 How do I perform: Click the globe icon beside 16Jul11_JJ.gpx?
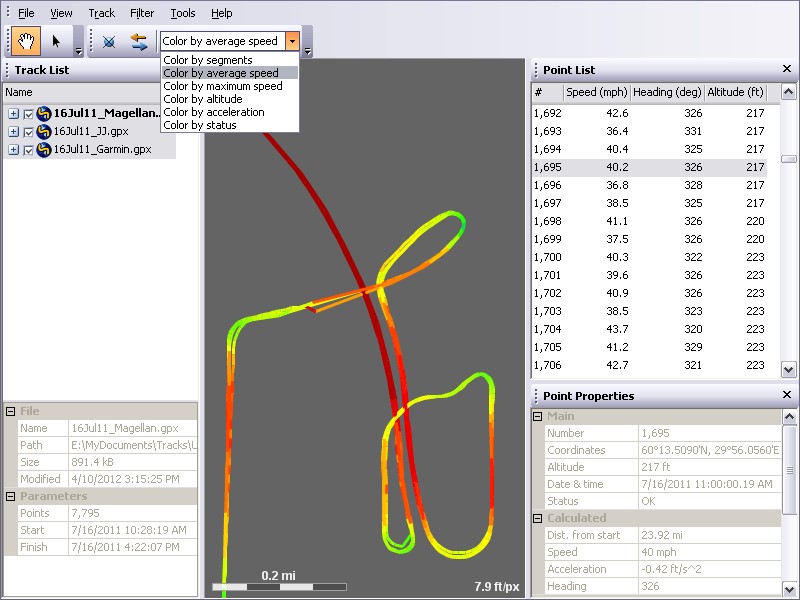[45, 130]
